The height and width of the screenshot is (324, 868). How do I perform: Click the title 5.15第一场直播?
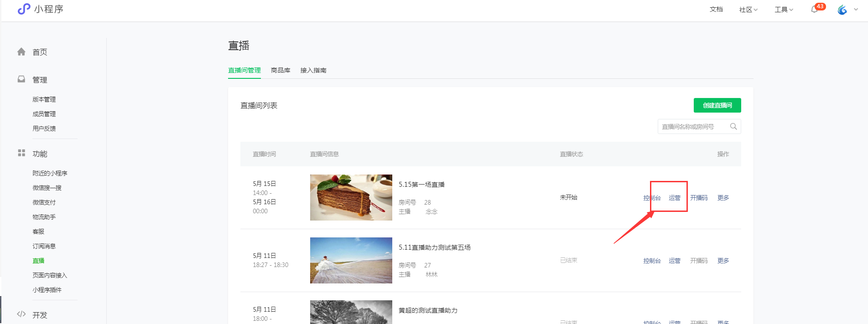coord(421,185)
